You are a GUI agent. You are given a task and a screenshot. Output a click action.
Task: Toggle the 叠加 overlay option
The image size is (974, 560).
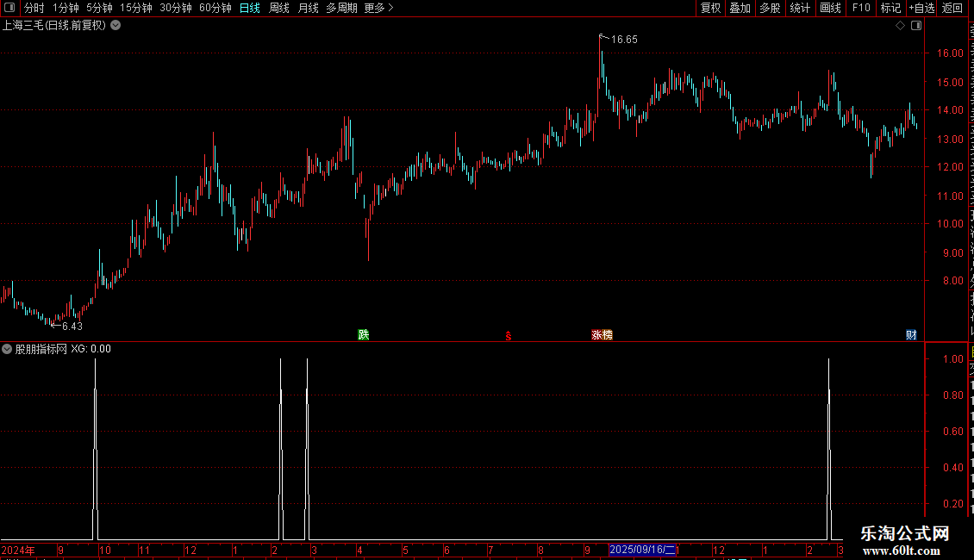pyautogui.click(x=740, y=8)
